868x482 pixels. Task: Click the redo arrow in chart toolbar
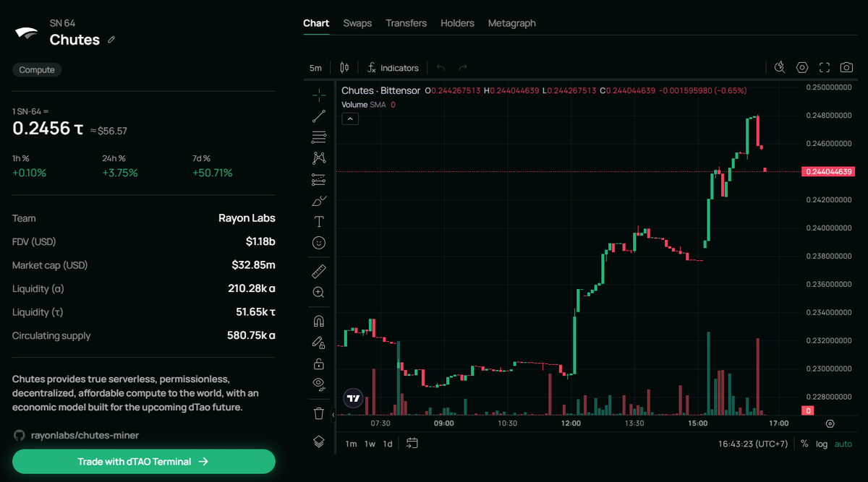coord(463,67)
